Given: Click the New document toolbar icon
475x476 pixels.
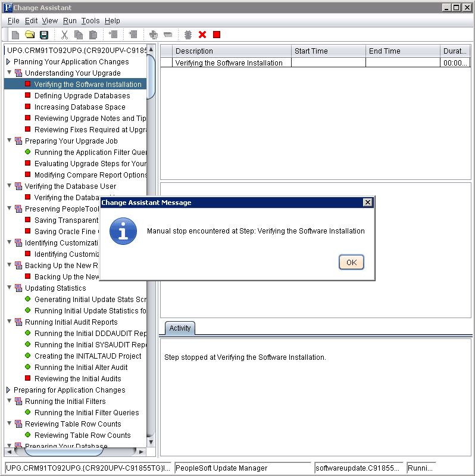Looking at the screenshot, I should click(15, 35).
